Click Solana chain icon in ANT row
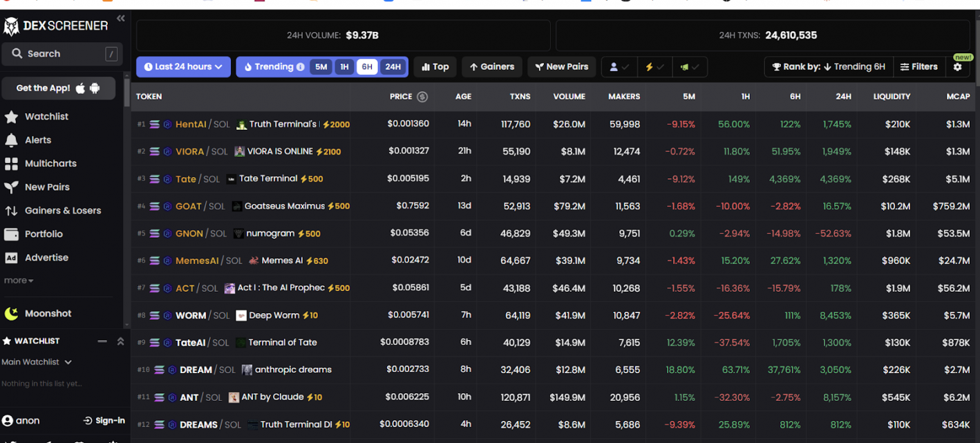The height and width of the screenshot is (443, 980). pos(159,397)
